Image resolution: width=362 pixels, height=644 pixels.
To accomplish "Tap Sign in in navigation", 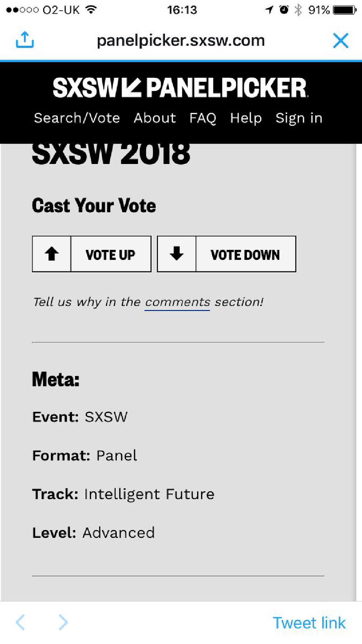I will (x=299, y=118).
